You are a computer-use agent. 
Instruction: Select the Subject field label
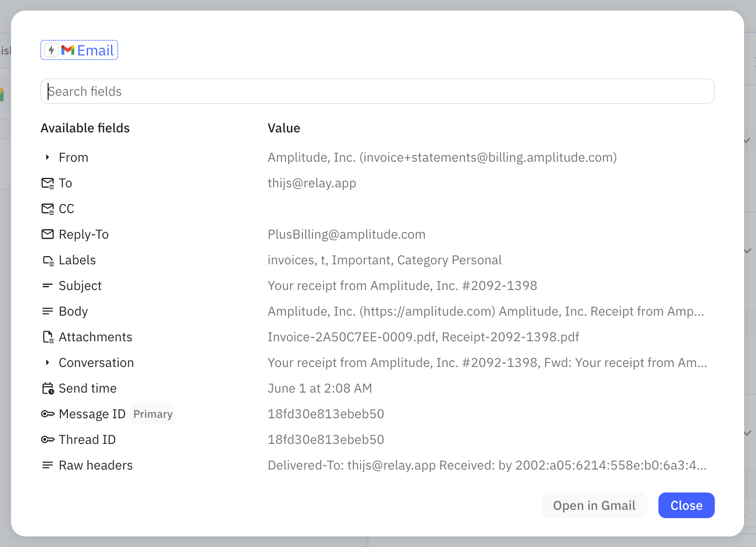[80, 286]
